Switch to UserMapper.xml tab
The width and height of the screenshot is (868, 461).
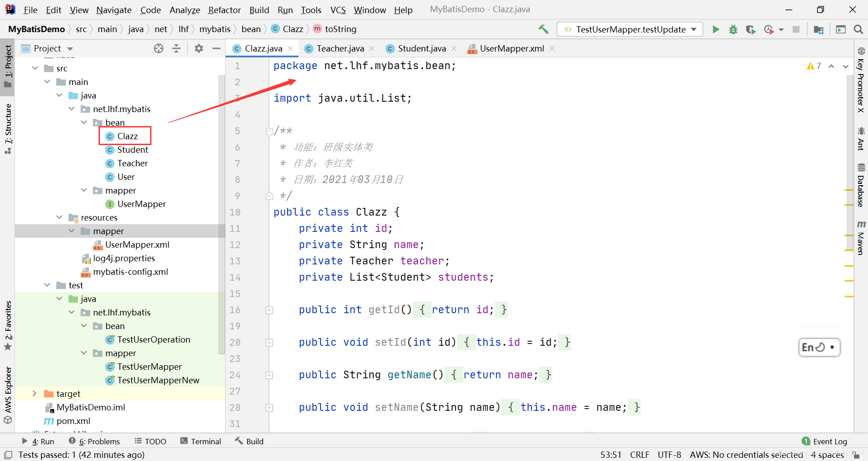pos(511,48)
